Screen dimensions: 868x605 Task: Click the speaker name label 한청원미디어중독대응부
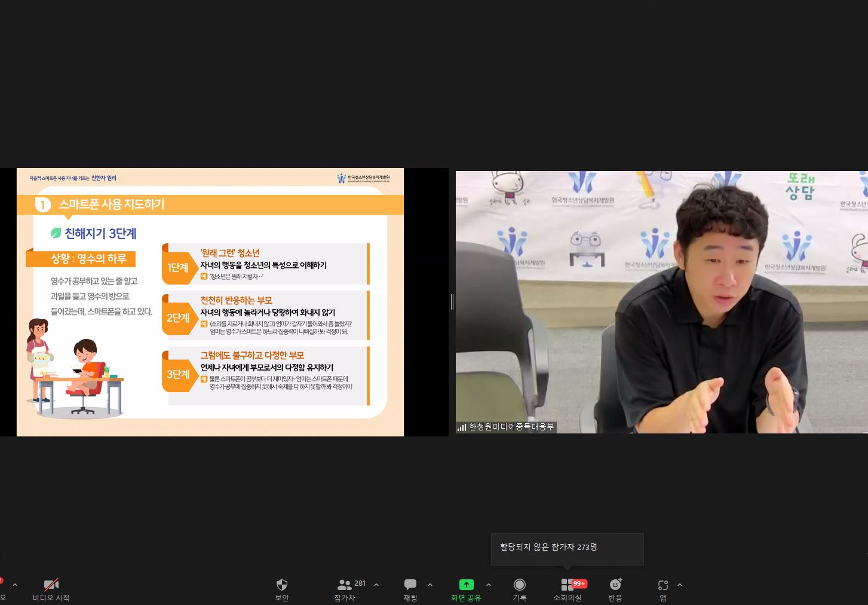(511, 427)
